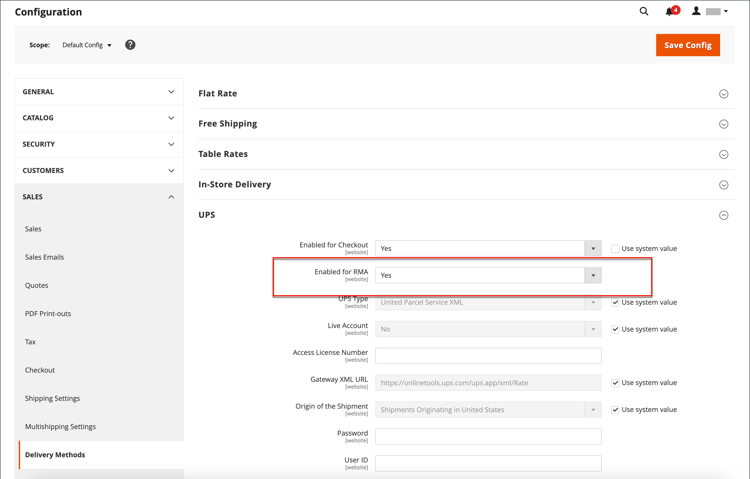This screenshot has height=479, width=750.
Task: Click the In-Store Delivery heading
Action: tap(234, 184)
